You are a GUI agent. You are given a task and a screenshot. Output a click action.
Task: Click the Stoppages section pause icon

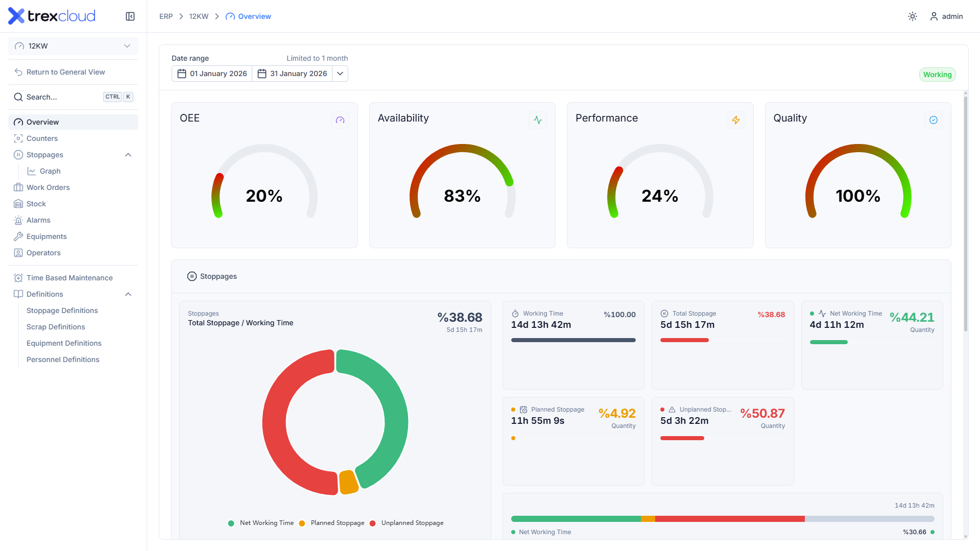(192, 276)
